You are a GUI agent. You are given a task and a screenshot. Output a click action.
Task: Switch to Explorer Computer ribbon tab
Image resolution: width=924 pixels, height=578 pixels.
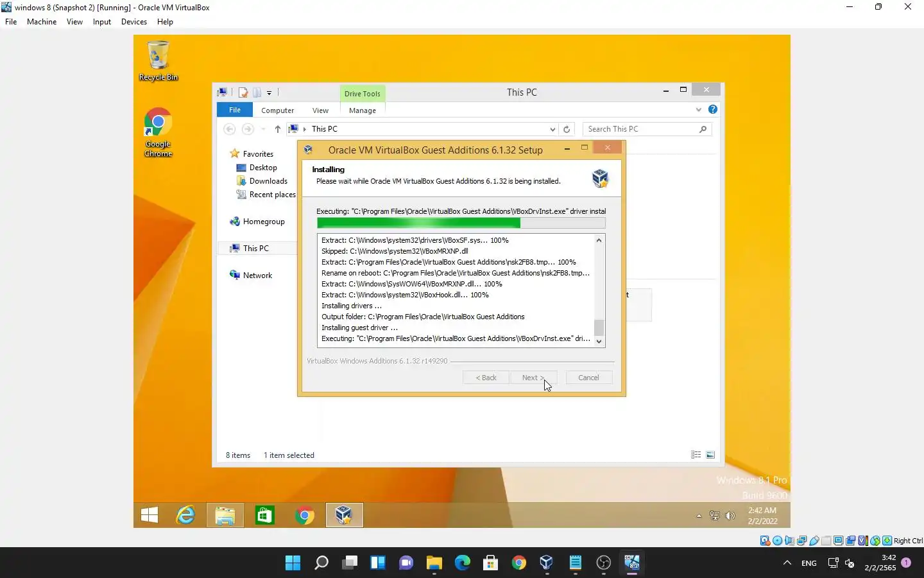coord(278,110)
